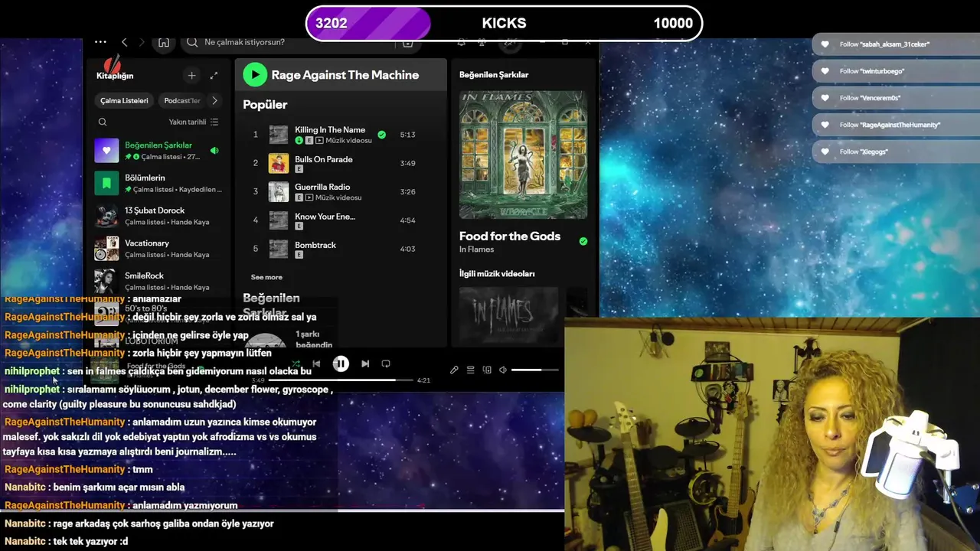Expand popular tracks with See more
This screenshot has width=980, height=551.
[266, 277]
